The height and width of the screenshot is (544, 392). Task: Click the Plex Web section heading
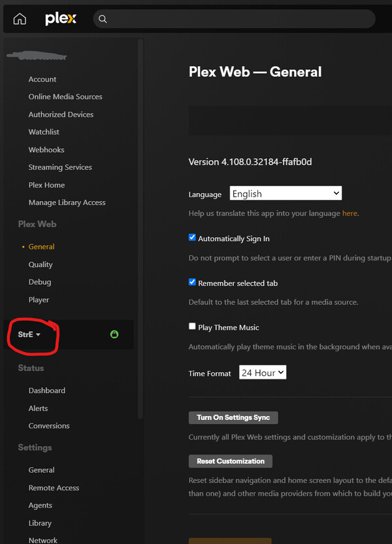click(37, 224)
